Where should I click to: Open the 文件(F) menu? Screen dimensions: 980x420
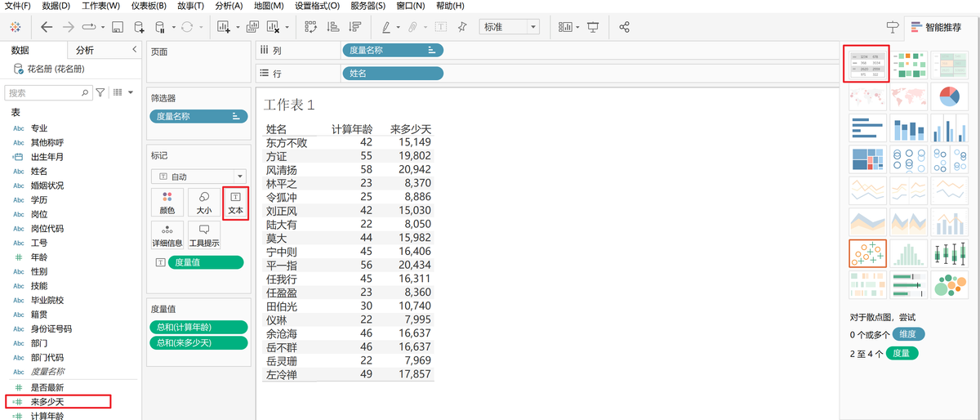click(x=18, y=6)
